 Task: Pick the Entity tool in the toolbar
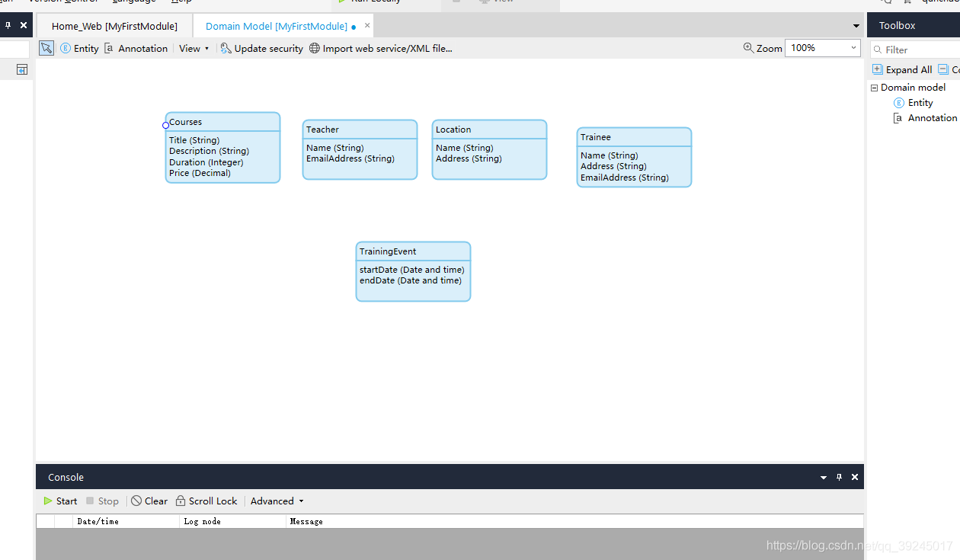click(79, 48)
